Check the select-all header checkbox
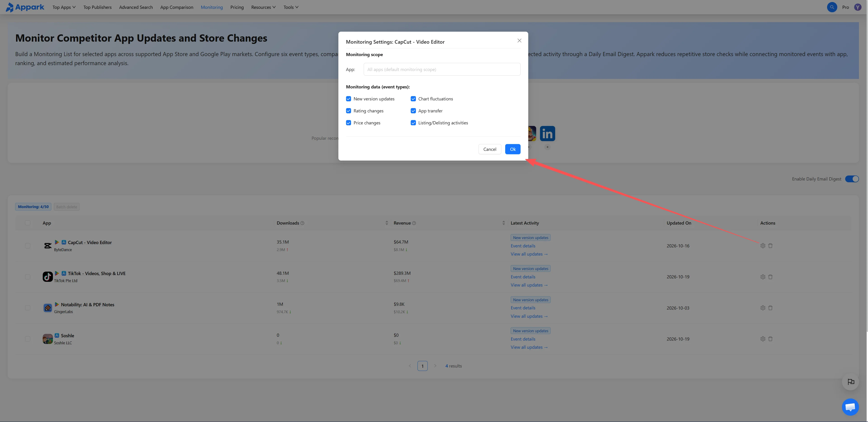The image size is (868, 422). [28, 223]
